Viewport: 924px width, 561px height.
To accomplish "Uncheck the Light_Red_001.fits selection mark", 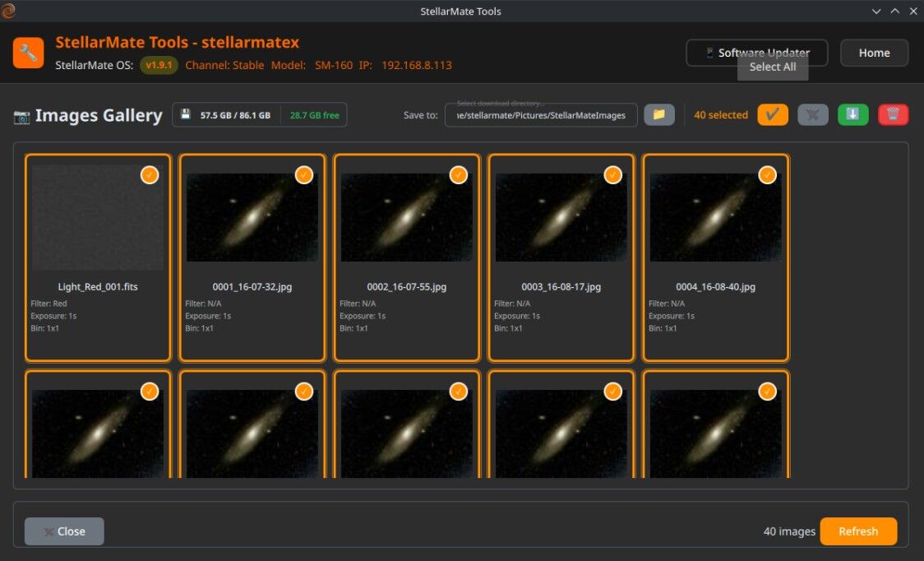I will coord(150,175).
